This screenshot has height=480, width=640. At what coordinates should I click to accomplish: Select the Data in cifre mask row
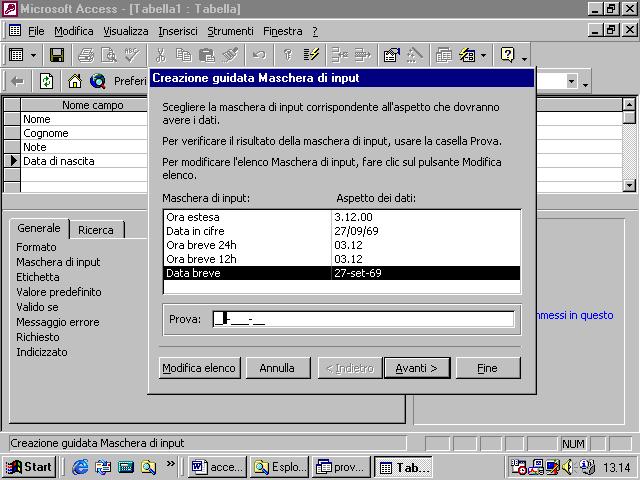[x=342, y=231]
